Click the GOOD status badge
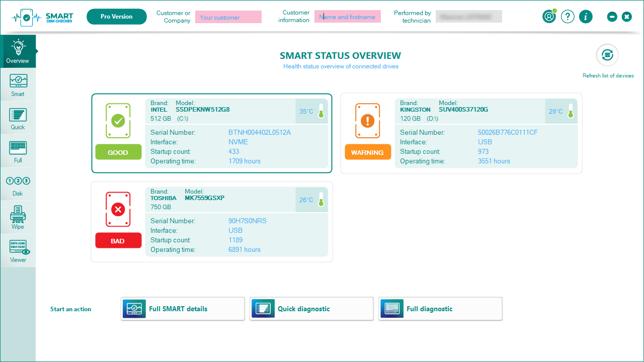644x362 pixels. coord(118,152)
